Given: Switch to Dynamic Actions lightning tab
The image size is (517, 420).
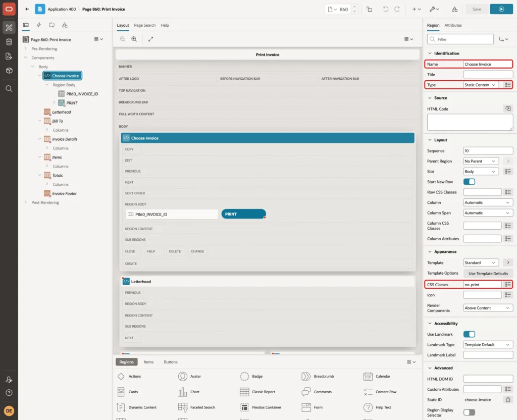Looking at the screenshot, I should click(x=38, y=25).
